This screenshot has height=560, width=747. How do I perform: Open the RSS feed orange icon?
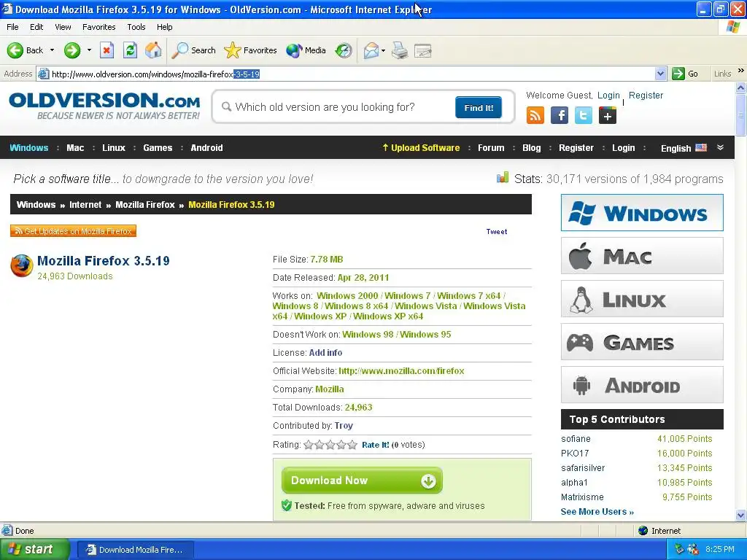pyautogui.click(x=535, y=115)
